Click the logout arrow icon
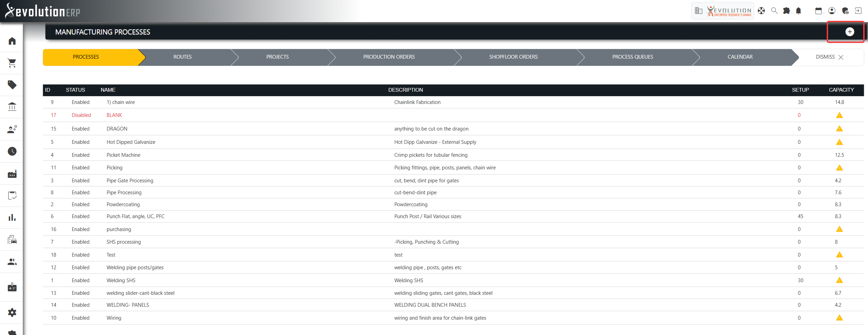The height and width of the screenshot is (335, 868). [x=858, y=11]
